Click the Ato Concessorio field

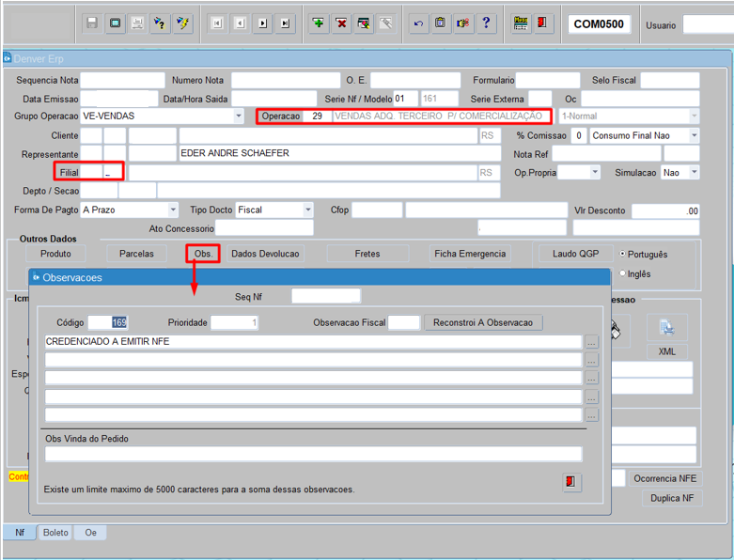pyautogui.click(x=264, y=228)
